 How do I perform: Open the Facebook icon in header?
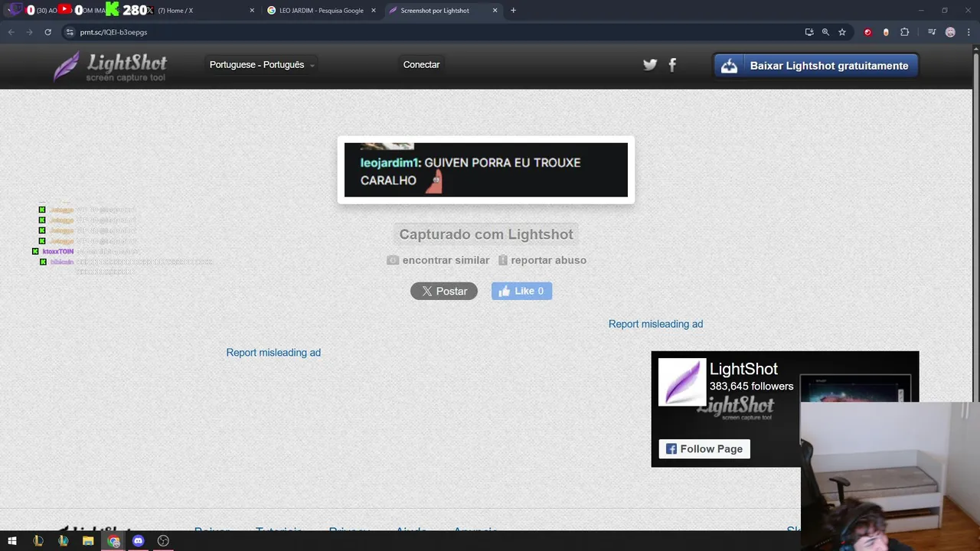(672, 65)
